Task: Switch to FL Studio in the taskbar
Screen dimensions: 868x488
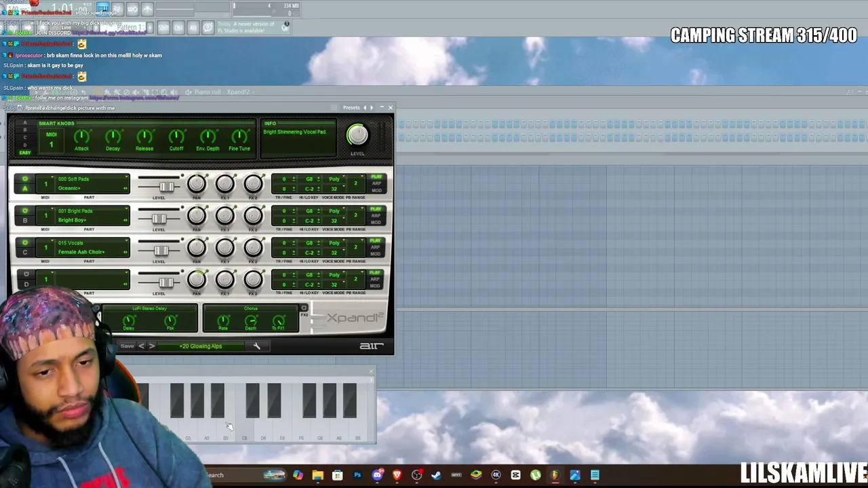Action: [555, 475]
